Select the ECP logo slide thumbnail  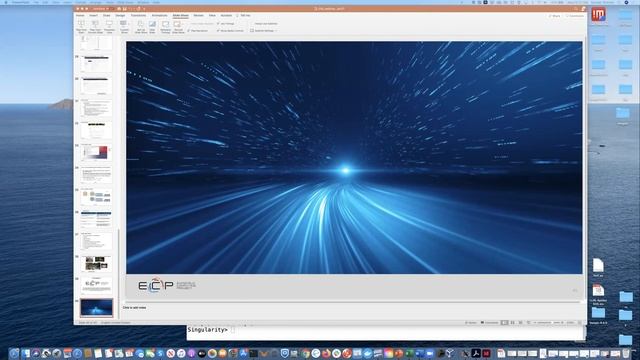tap(96, 285)
